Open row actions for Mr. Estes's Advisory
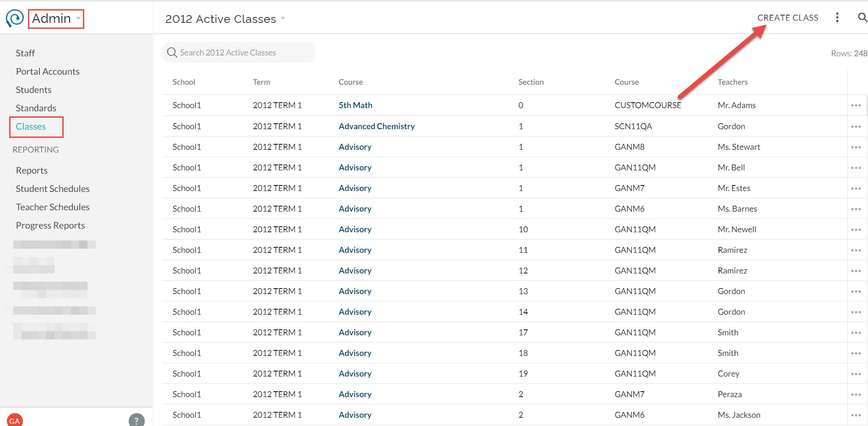 pos(856,188)
